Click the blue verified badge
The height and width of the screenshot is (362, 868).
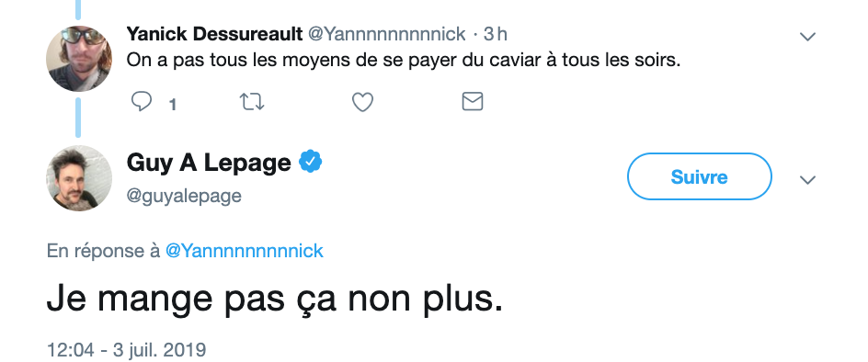pos(311,162)
